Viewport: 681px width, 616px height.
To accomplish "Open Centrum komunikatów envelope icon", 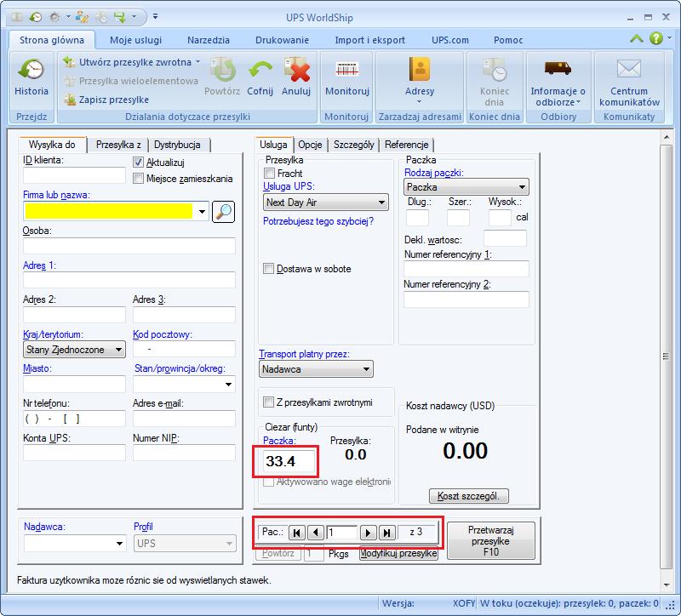I will pos(629,69).
